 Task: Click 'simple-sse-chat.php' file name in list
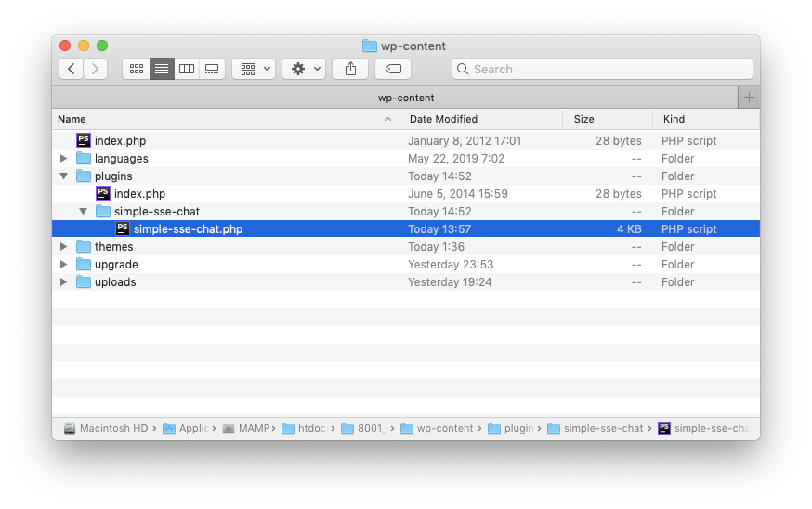[188, 228]
